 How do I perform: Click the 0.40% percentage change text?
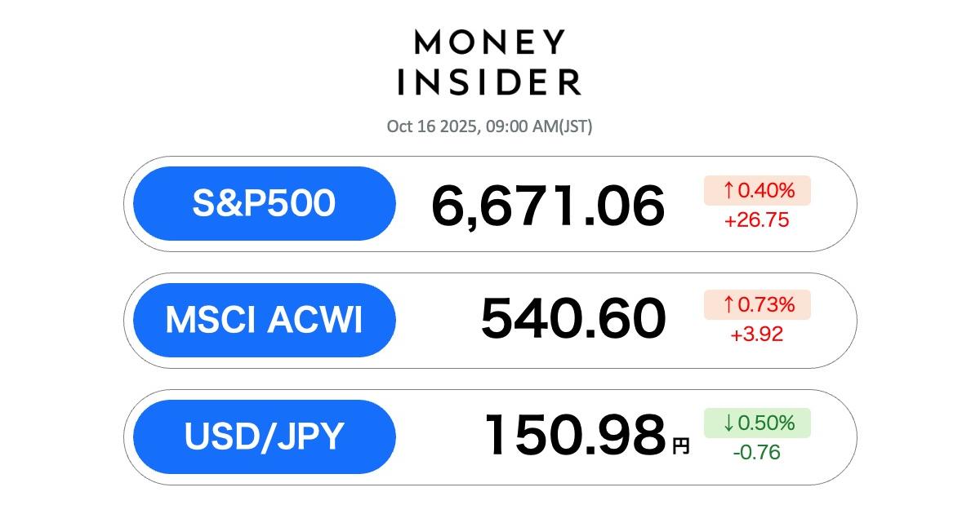click(766, 191)
